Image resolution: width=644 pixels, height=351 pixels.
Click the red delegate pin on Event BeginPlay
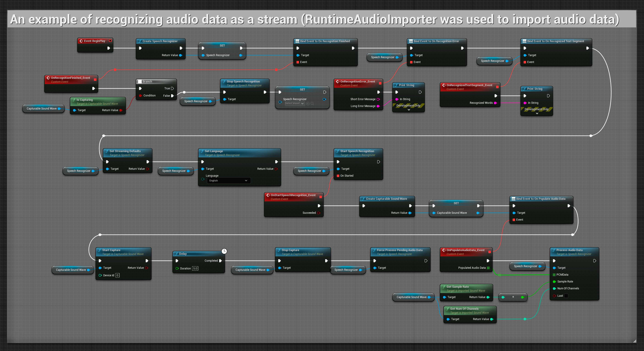click(x=110, y=41)
